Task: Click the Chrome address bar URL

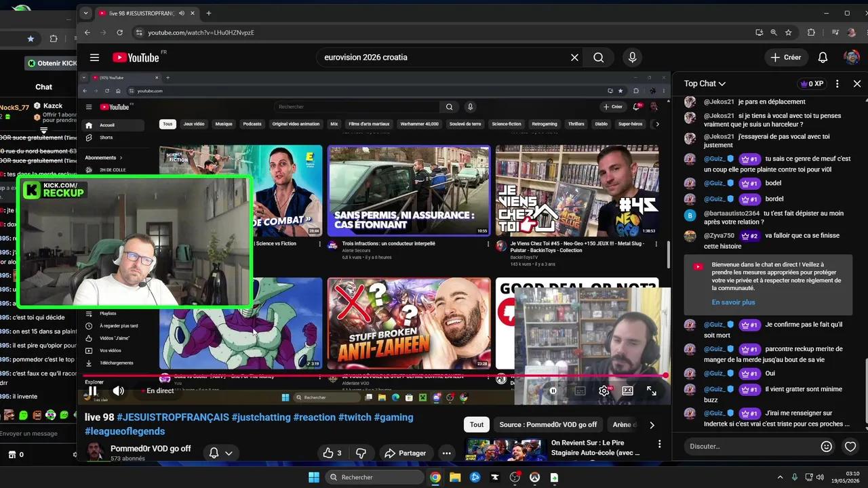Action: coord(201,33)
